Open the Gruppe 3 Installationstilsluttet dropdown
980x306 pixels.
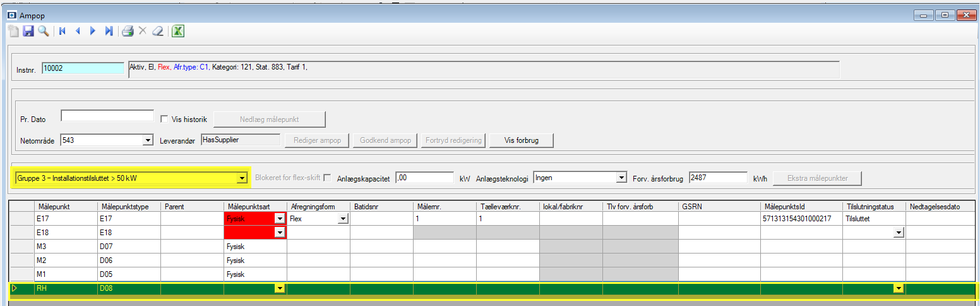[241, 179]
